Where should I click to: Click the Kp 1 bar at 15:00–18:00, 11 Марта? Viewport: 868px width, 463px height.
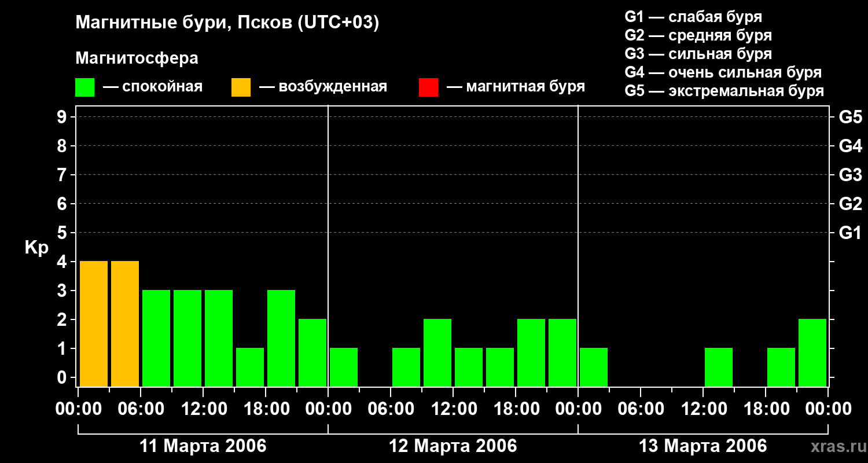(x=250, y=367)
